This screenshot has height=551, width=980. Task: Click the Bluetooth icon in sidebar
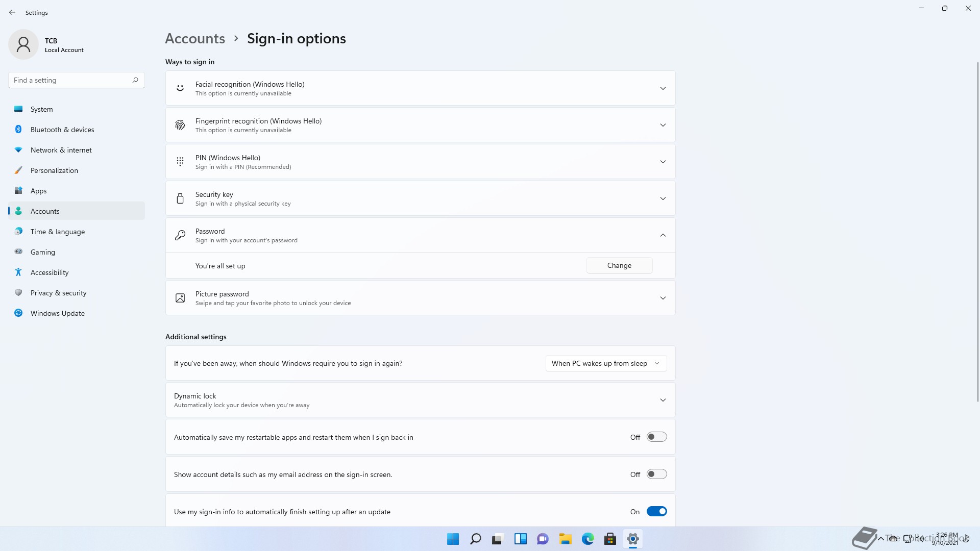tap(18, 130)
